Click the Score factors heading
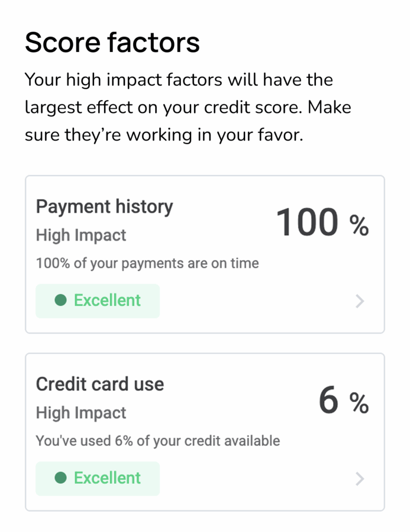Image resolution: width=410 pixels, height=532 pixels. tap(112, 43)
